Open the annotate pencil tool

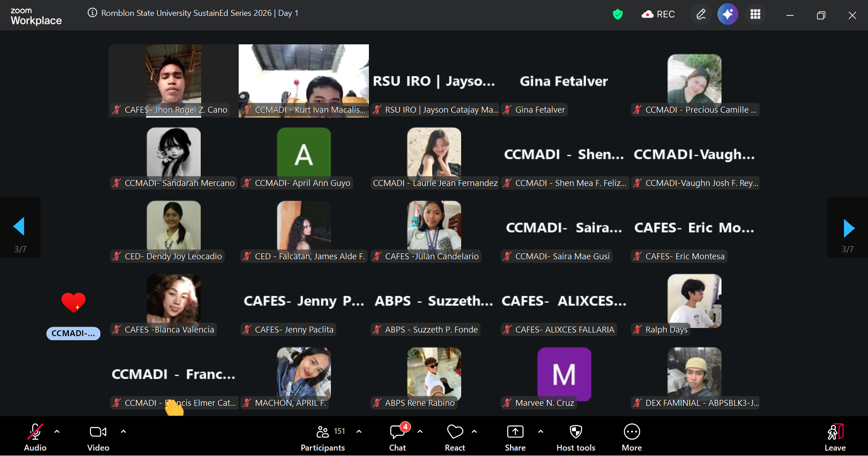click(701, 14)
